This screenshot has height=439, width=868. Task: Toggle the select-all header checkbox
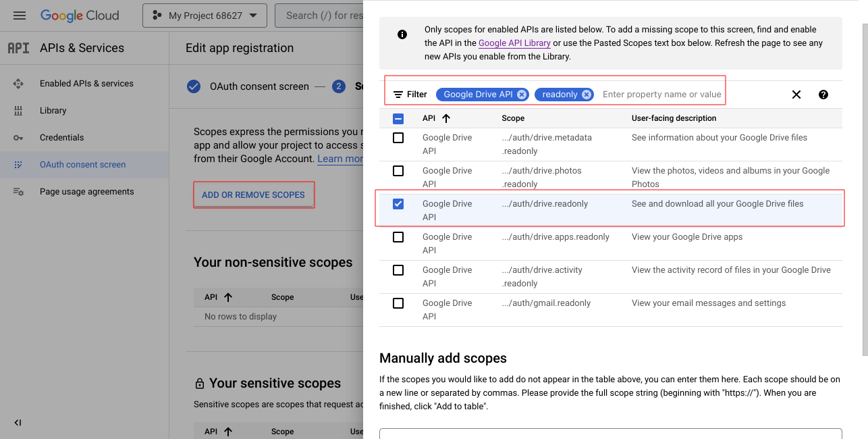click(398, 118)
